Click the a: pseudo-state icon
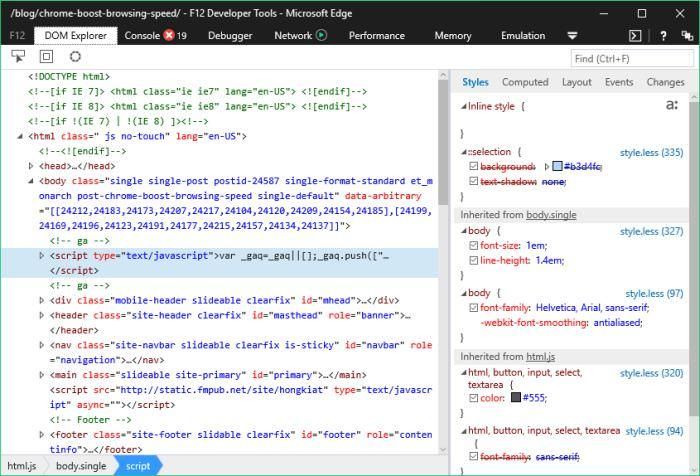Viewport: 700px width, 476px height. 672,105
